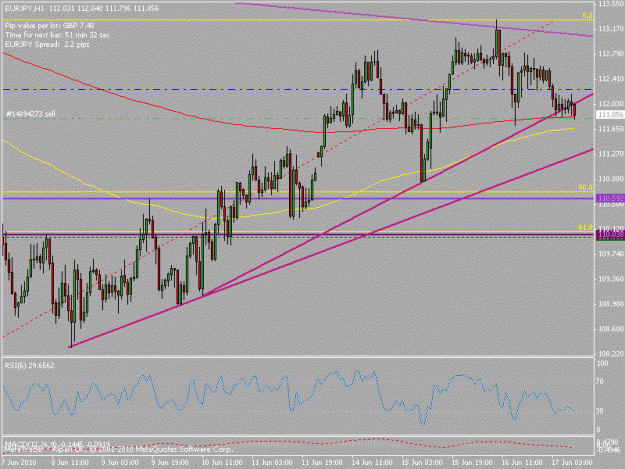Click the 108.980 price axis value

pyautogui.click(x=611, y=304)
